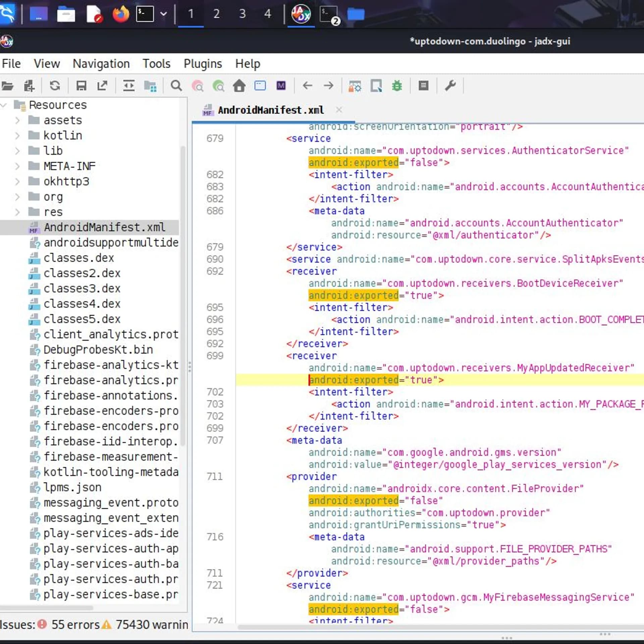Open Class search pink icon
This screenshot has height=644, width=644.
(198, 86)
